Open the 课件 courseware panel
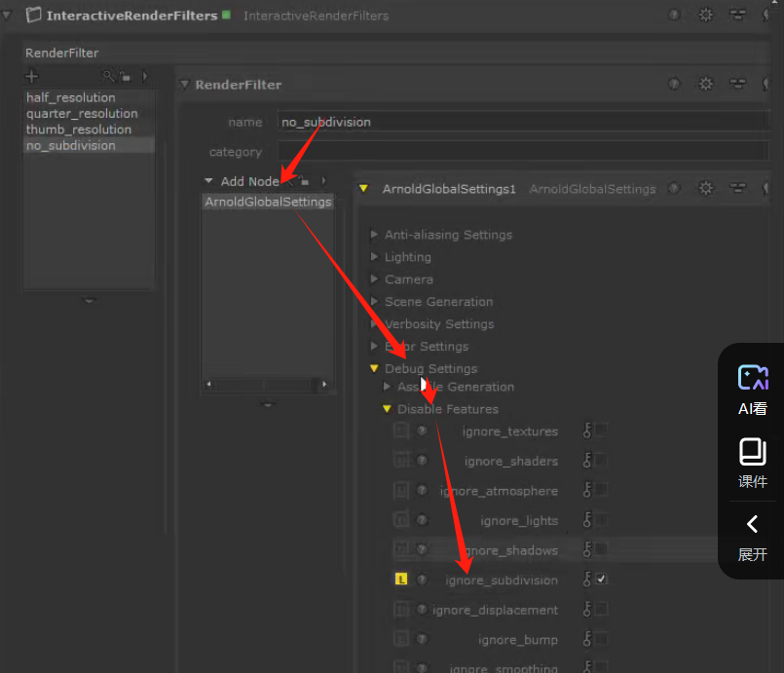784x673 pixels. pos(753,463)
